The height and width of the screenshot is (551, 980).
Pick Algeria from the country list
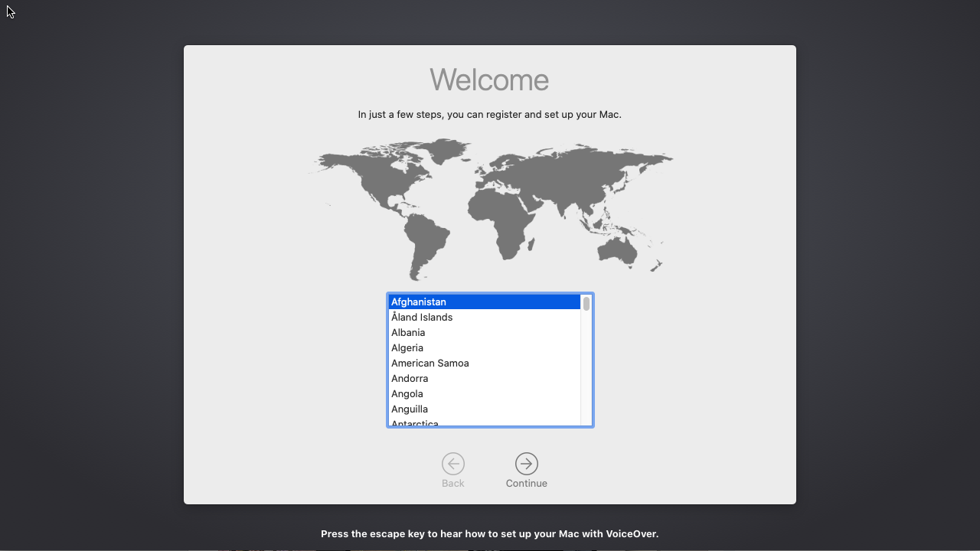407,348
